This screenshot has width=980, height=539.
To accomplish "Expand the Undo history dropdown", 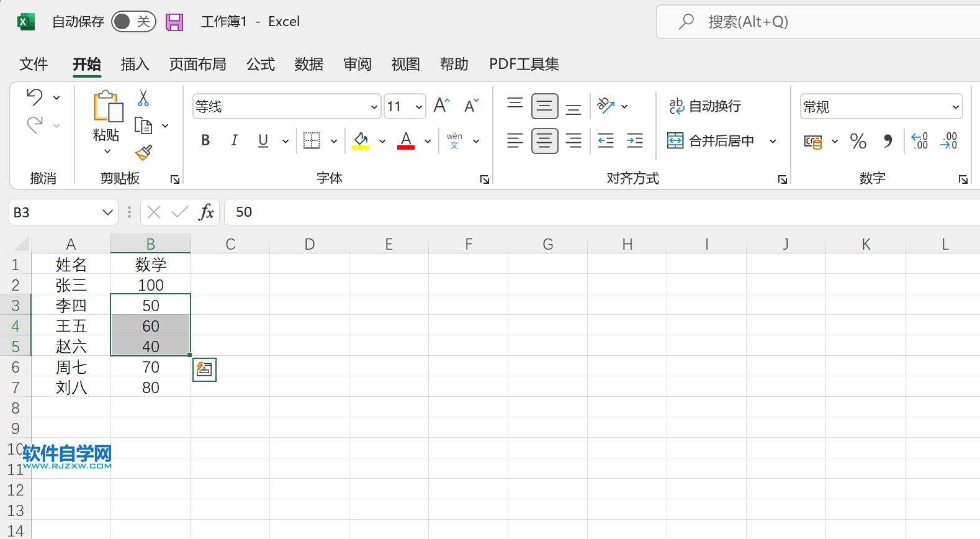I will pos(56,98).
